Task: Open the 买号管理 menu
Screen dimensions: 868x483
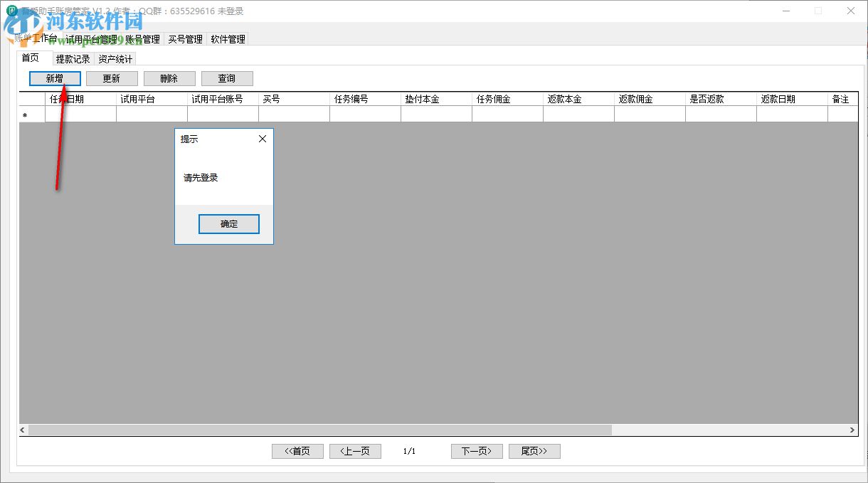Action: 185,39
